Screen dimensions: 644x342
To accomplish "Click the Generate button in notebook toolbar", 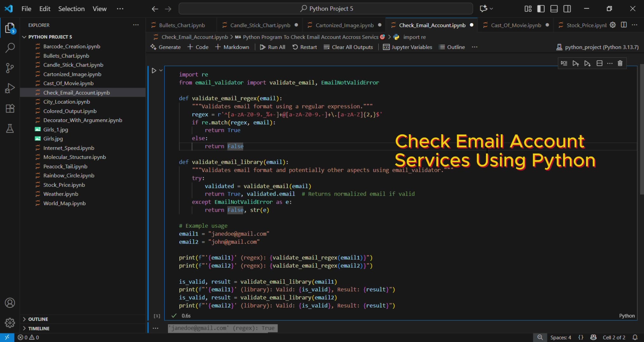I will [165, 47].
